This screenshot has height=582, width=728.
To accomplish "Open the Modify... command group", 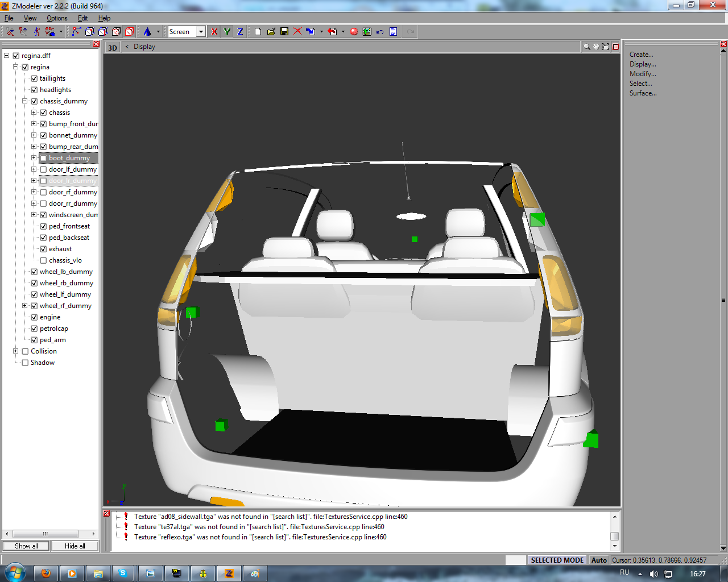I will point(642,74).
